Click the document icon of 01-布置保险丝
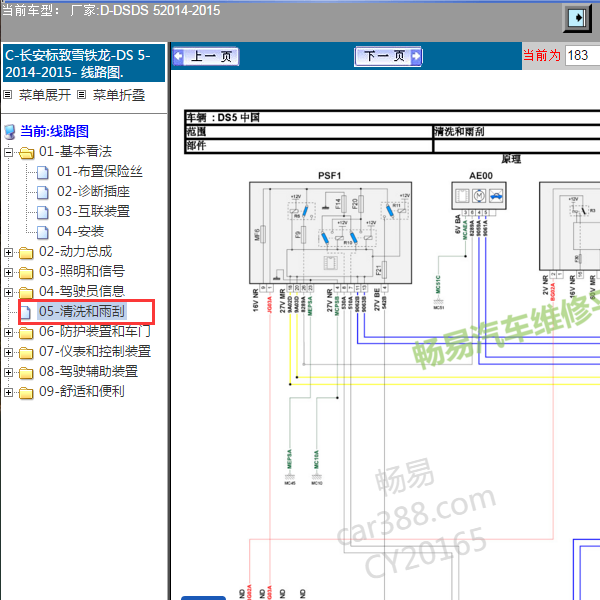Screen dimensions: 600x600 pos(42,173)
